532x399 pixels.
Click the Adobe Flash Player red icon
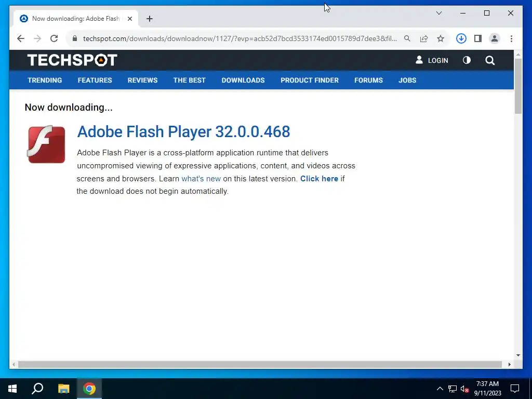click(x=46, y=144)
